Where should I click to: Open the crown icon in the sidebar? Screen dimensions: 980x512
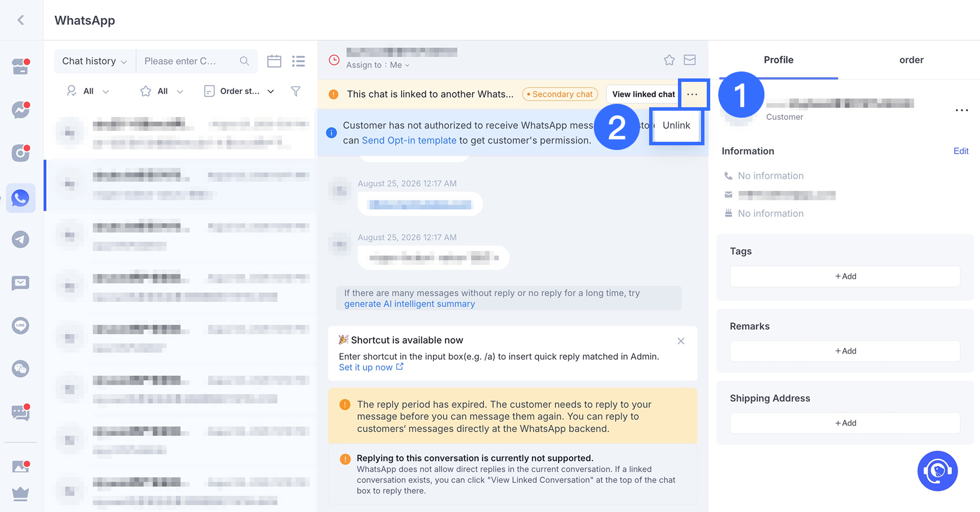click(21, 494)
